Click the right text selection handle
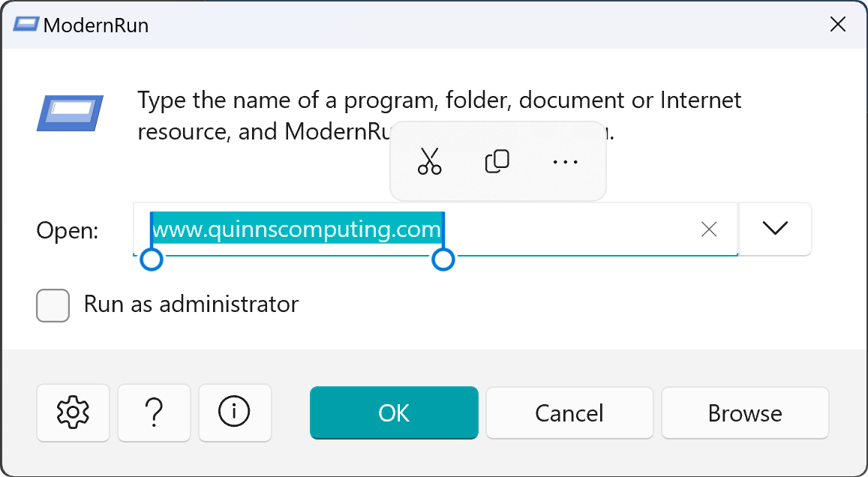This screenshot has height=477, width=868. coord(443,259)
